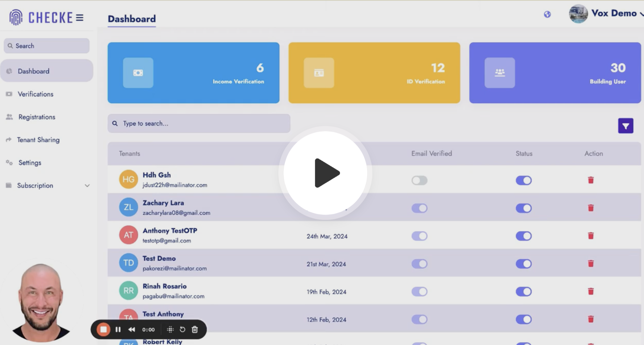
Task: Disable Status for Anthony TestOTP
Action: click(x=524, y=236)
